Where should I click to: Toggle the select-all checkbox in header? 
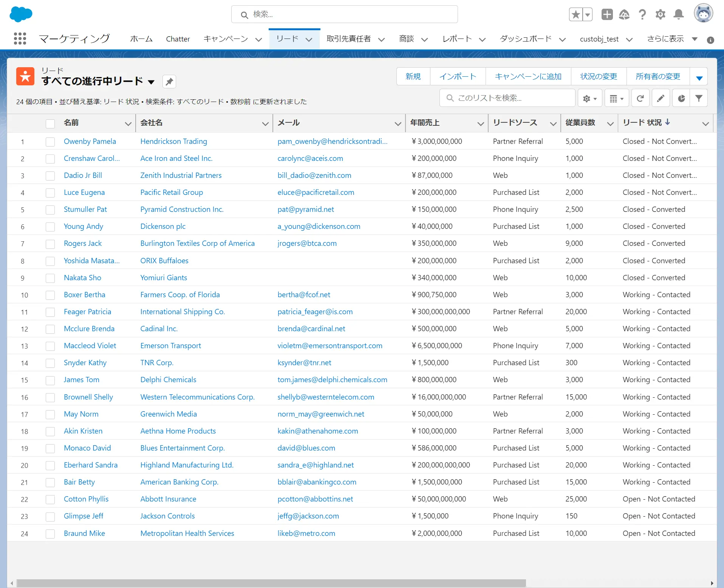pos(50,123)
